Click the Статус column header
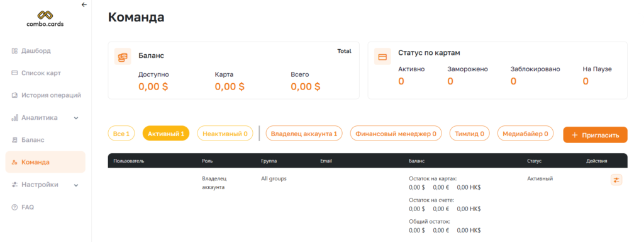 (x=535, y=161)
